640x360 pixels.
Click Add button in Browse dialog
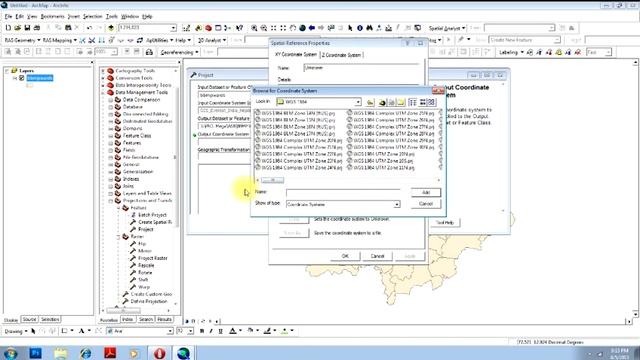pos(426,192)
